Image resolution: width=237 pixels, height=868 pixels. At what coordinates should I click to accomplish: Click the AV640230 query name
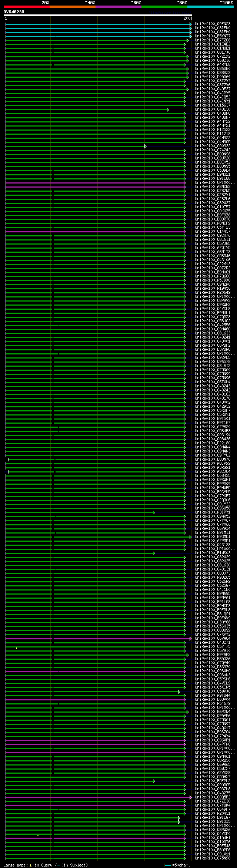pyautogui.click(x=14, y=12)
